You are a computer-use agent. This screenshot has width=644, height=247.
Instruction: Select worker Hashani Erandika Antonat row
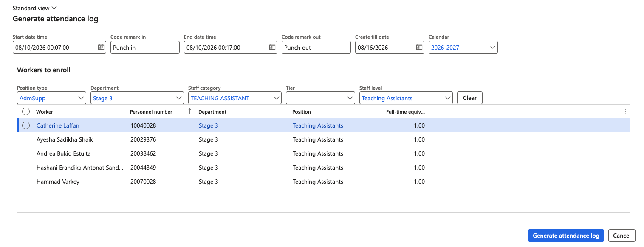pos(80,168)
